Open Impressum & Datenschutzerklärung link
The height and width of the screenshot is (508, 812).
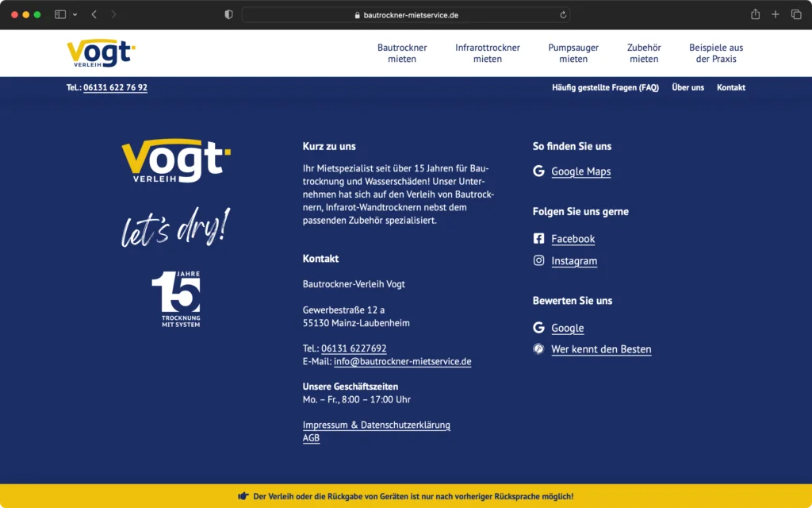pos(377,425)
